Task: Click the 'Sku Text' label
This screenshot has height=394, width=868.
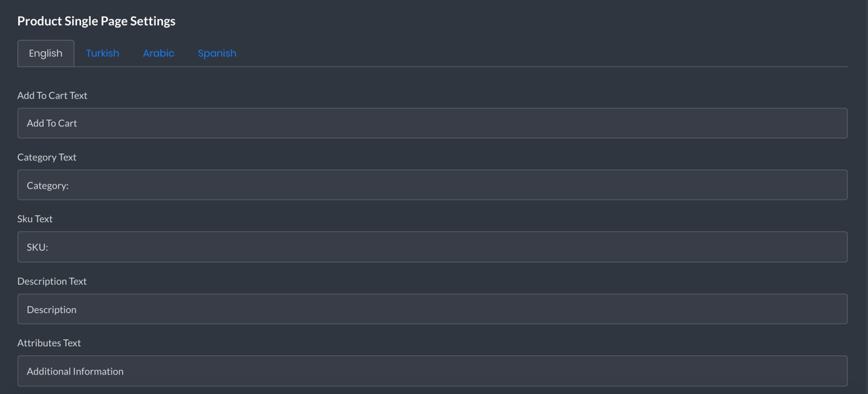Action: coord(35,219)
